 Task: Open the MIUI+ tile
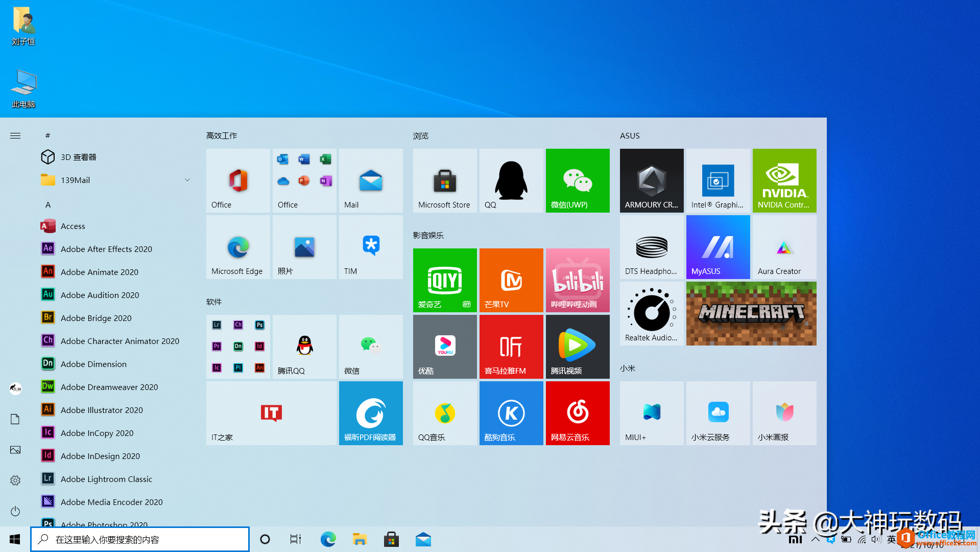652,413
